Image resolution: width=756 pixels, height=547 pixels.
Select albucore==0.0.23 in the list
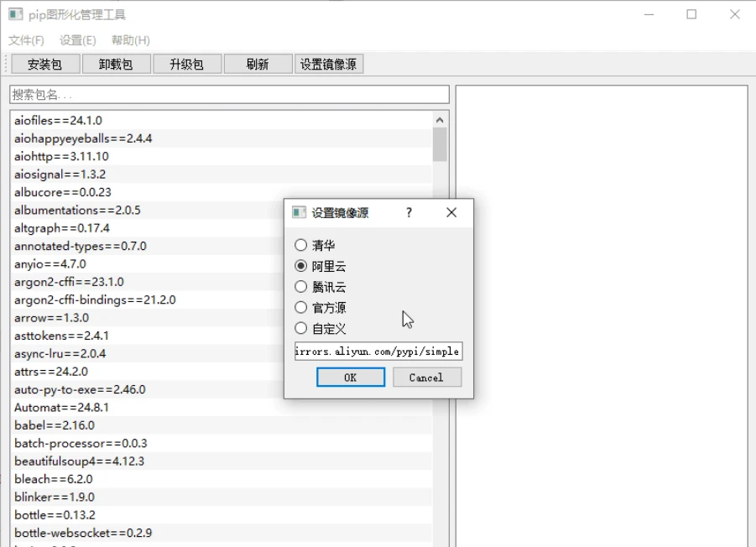pyautogui.click(x=221, y=192)
